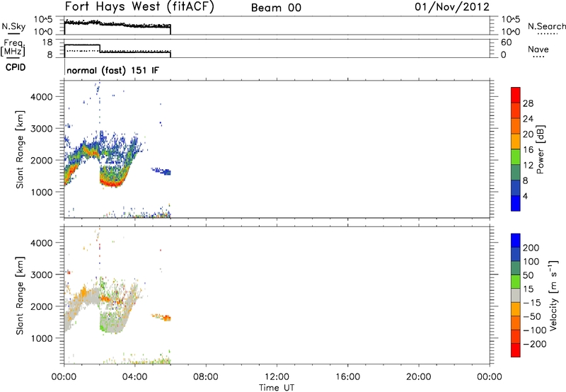Select the "CPID" row label
Image resolution: width=566 pixels, height=392 pixels.
click(x=16, y=67)
